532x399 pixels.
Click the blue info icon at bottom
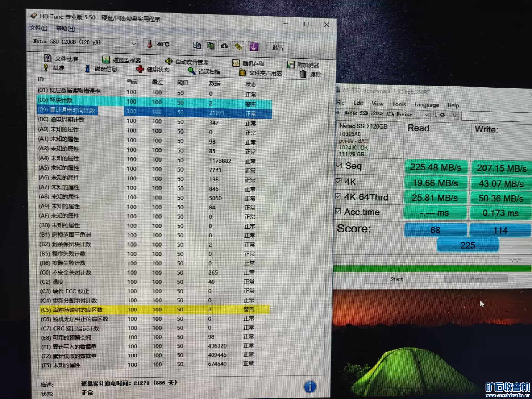click(x=310, y=386)
